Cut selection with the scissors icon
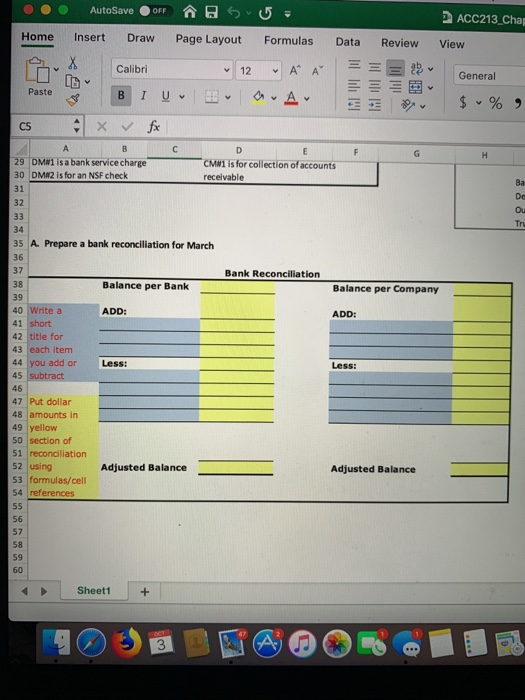This screenshot has width=525, height=700. point(73,63)
